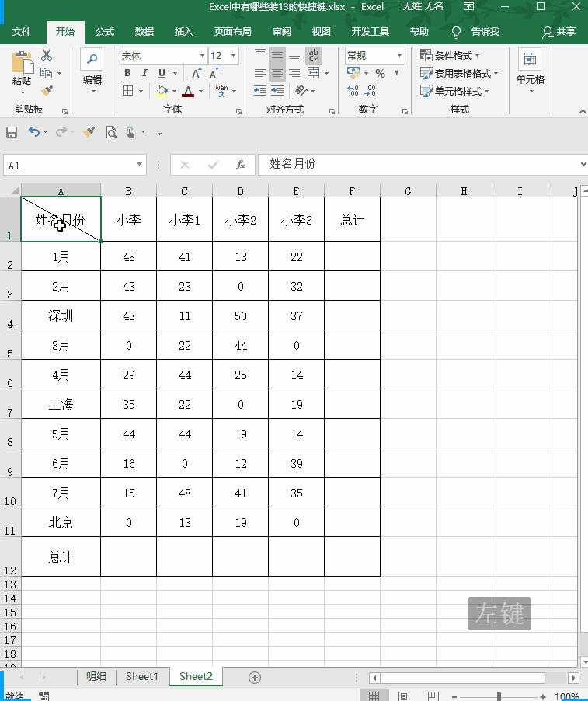Open the 编辑 find magnifier button
The width and height of the screenshot is (588, 701).
[x=92, y=59]
